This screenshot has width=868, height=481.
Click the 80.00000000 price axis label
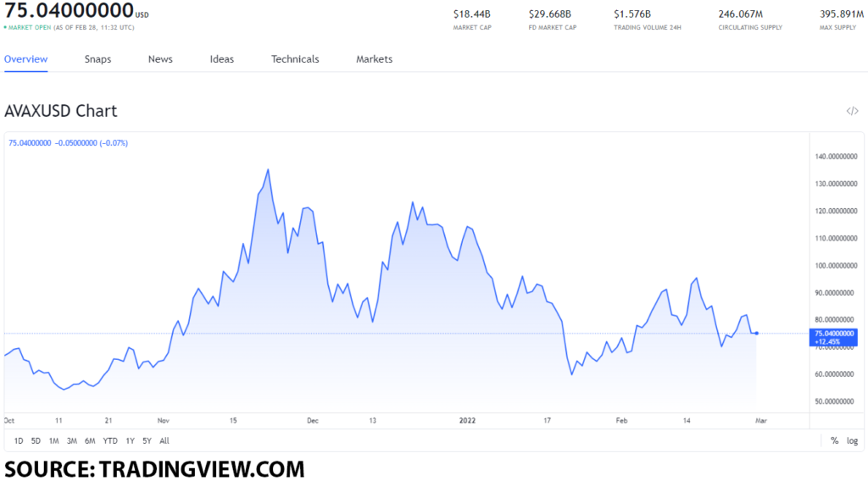[x=836, y=319]
